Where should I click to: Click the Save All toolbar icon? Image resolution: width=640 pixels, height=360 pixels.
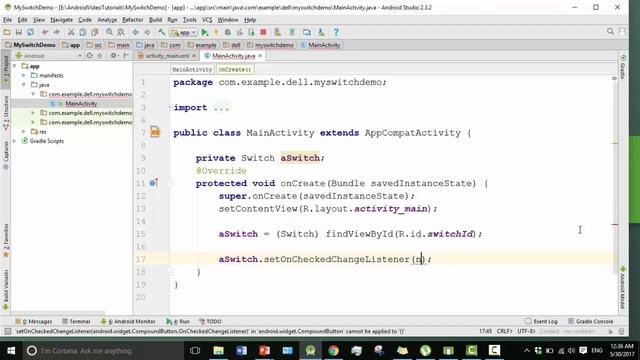coord(19,32)
